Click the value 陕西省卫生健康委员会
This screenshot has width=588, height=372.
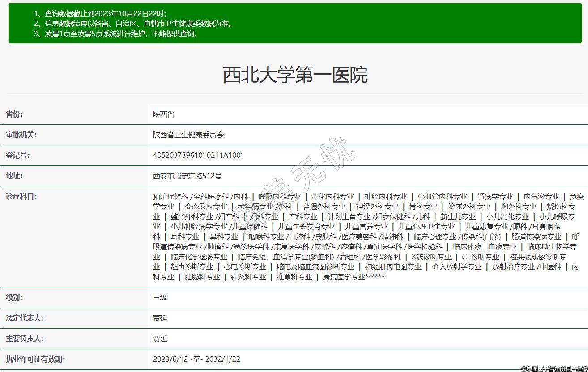(188, 135)
